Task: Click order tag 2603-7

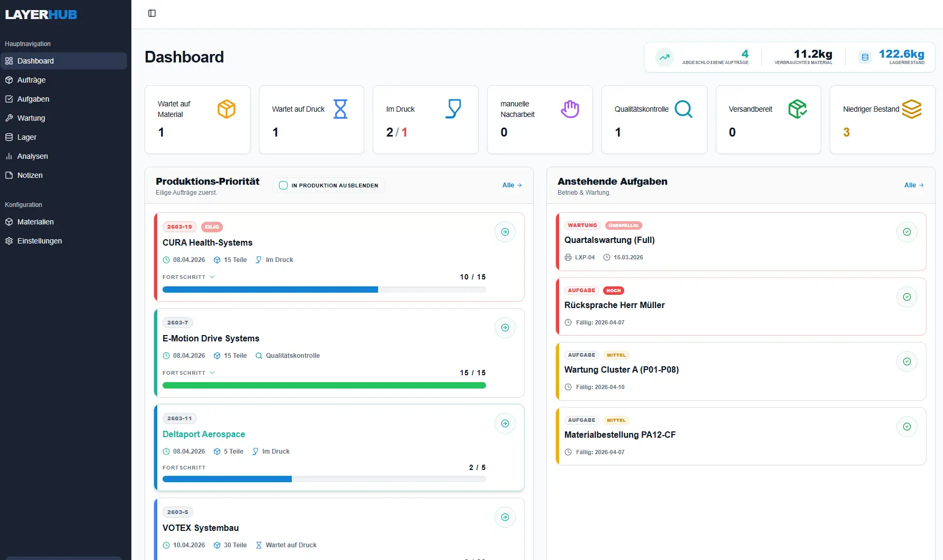Action: point(178,323)
